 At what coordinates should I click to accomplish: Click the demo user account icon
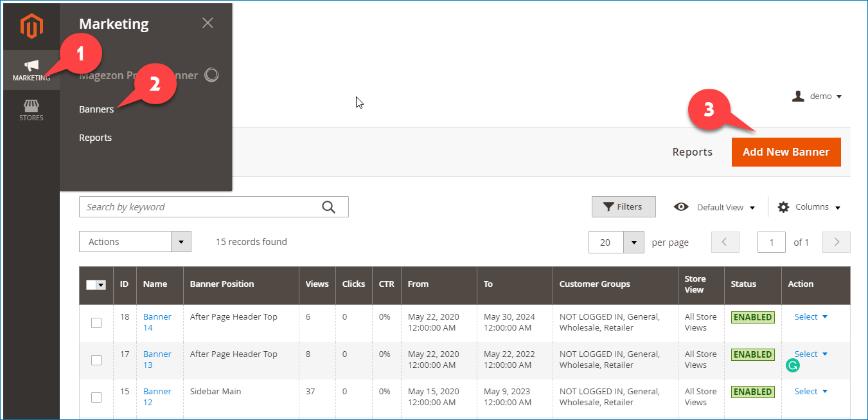tap(799, 96)
